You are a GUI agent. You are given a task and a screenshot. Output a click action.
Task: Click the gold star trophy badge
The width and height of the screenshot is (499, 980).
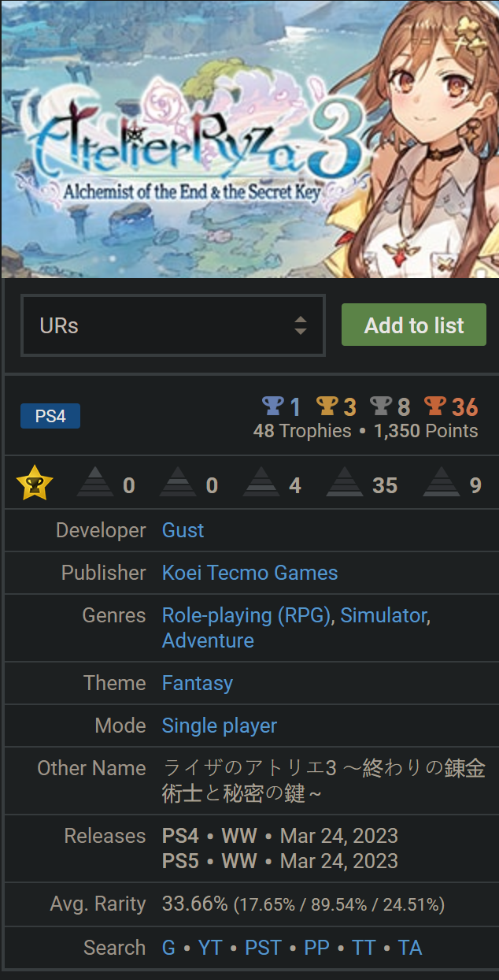(x=35, y=483)
